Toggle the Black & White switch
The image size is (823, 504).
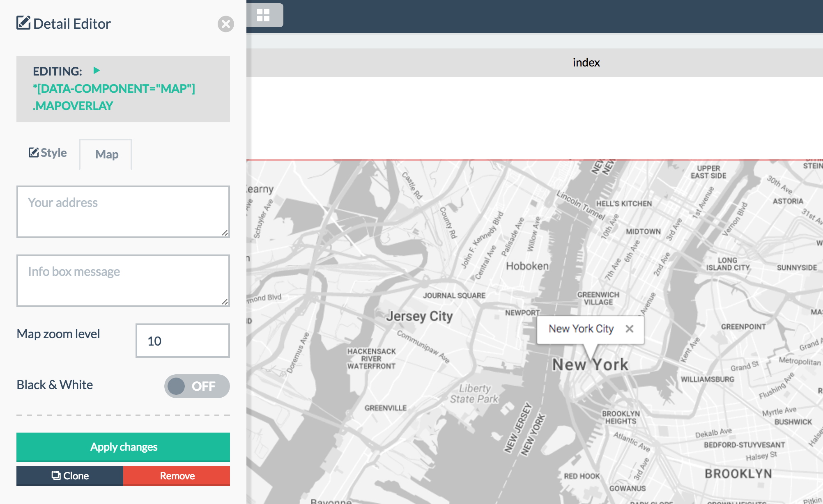pos(197,386)
